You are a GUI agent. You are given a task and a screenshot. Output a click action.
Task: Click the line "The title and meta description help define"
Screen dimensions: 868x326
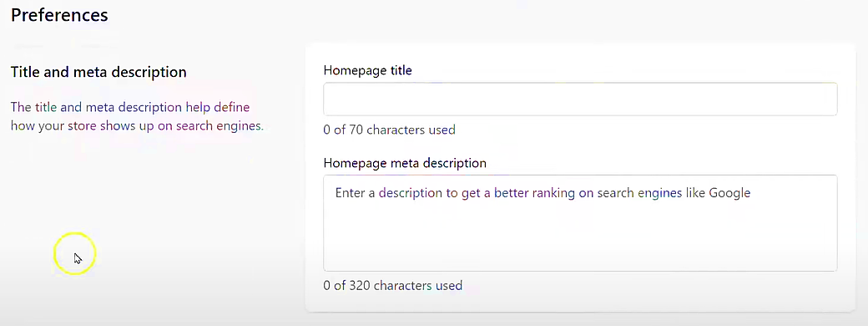[130, 107]
